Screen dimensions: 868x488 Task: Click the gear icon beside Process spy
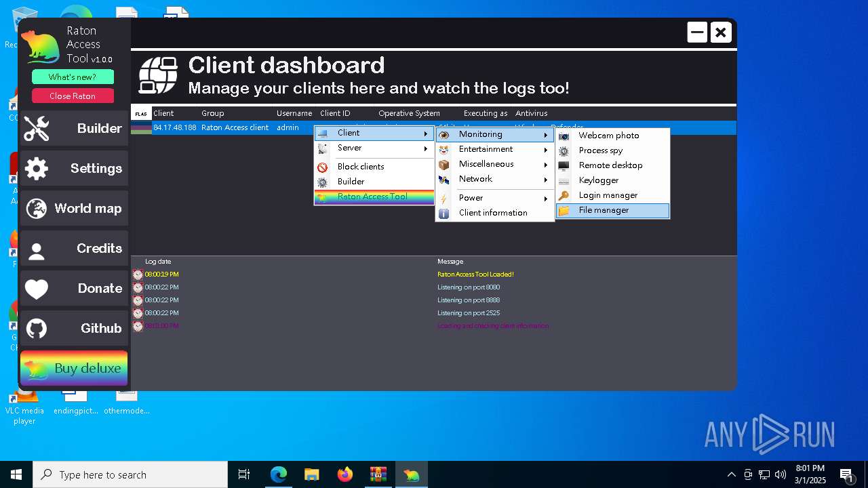pyautogui.click(x=564, y=150)
